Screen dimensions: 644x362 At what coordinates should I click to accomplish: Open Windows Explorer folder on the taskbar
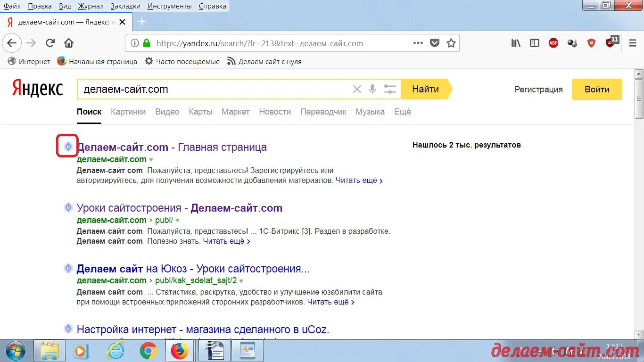click(x=50, y=351)
